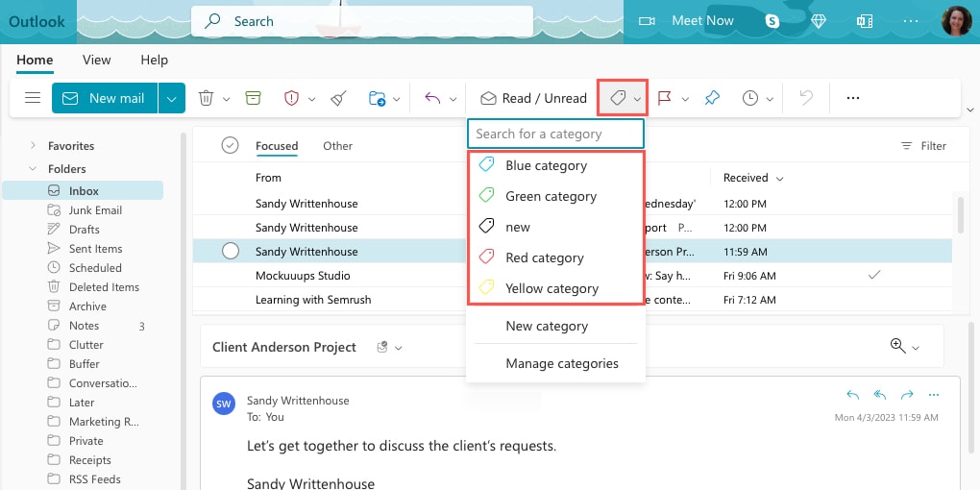The image size is (980, 490).
Task: Expand the New mail dropdown arrow
Action: click(172, 98)
